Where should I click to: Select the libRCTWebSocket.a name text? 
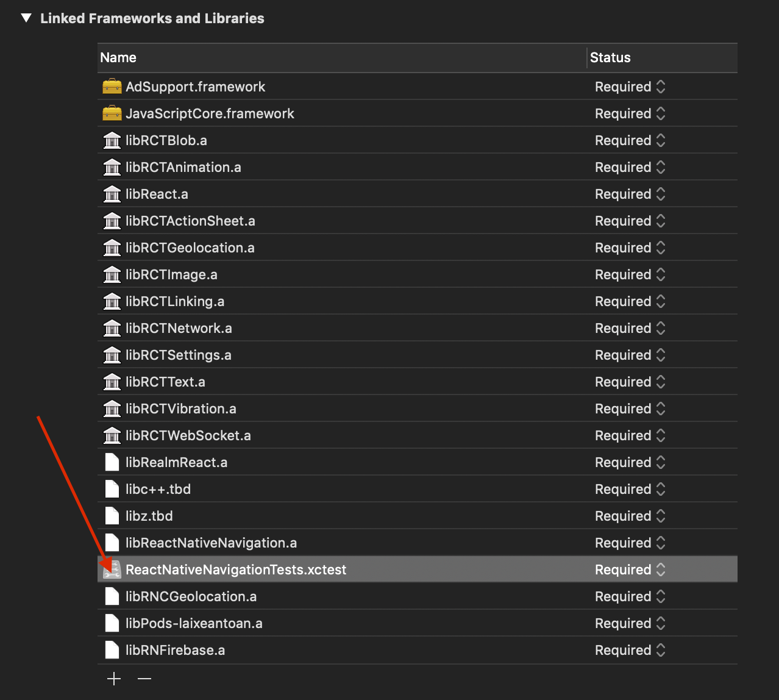point(188,435)
